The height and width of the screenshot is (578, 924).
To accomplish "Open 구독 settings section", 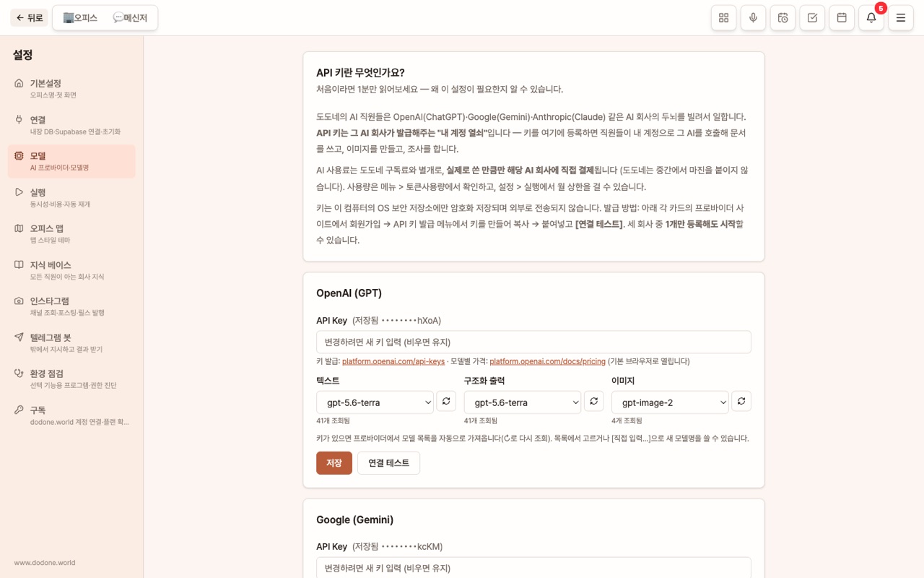I will (x=71, y=415).
